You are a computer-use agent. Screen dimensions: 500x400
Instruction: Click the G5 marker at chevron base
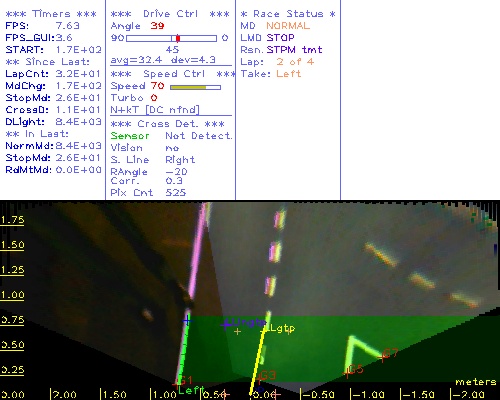354,370
